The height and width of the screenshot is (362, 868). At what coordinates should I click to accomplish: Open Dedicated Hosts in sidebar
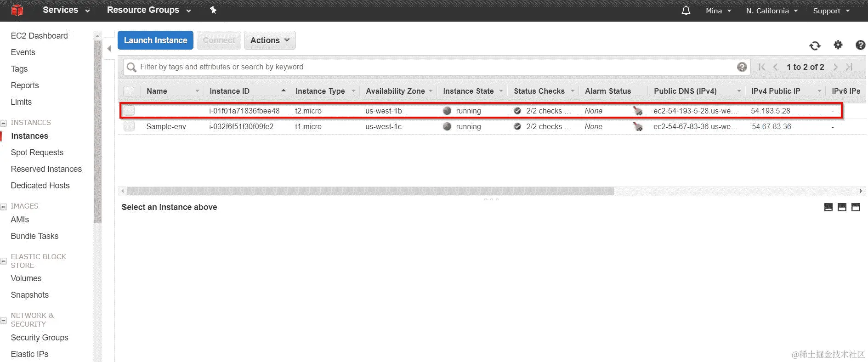(40, 186)
